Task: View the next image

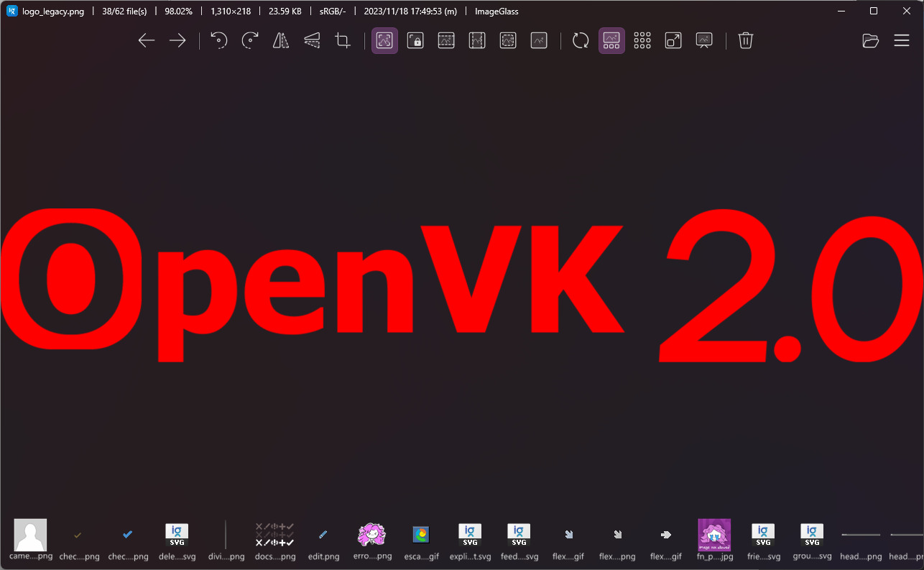Action: pos(177,41)
